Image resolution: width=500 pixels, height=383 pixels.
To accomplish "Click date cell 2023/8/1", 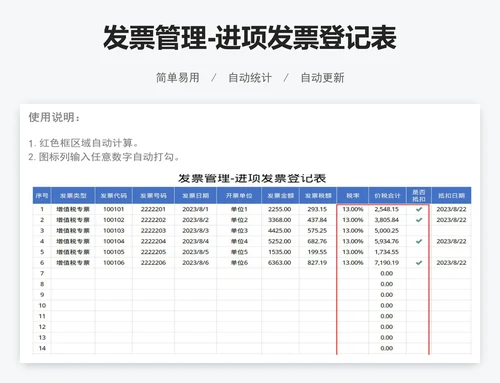I will point(196,209).
